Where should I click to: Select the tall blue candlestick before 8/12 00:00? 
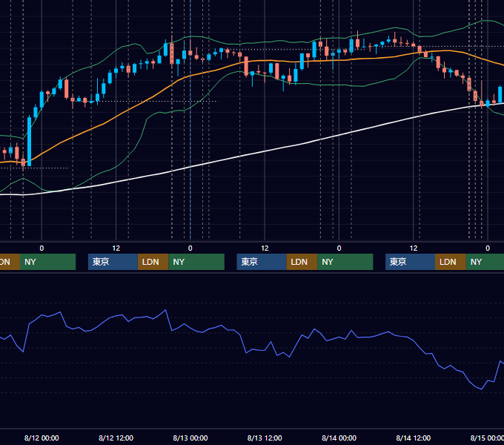click(29, 142)
